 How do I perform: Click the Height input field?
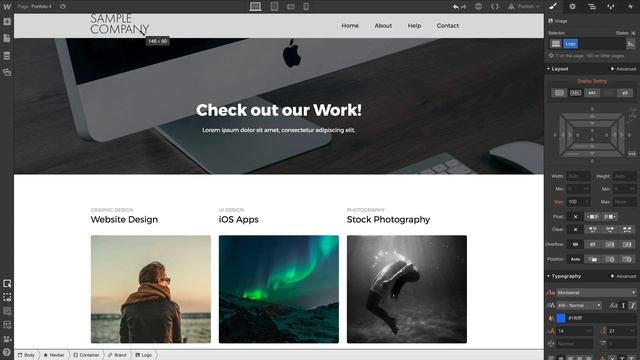pos(624,176)
